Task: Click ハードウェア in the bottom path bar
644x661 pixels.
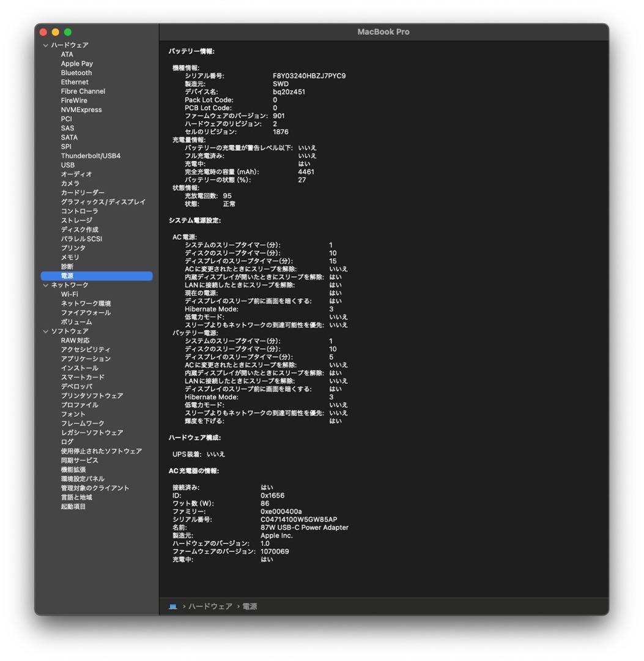Action: tap(210, 607)
